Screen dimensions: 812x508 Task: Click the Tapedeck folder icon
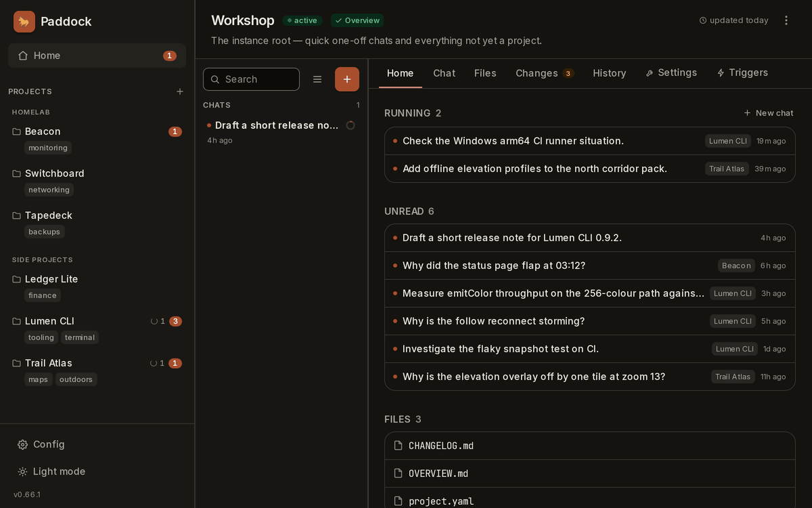tap(17, 215)
